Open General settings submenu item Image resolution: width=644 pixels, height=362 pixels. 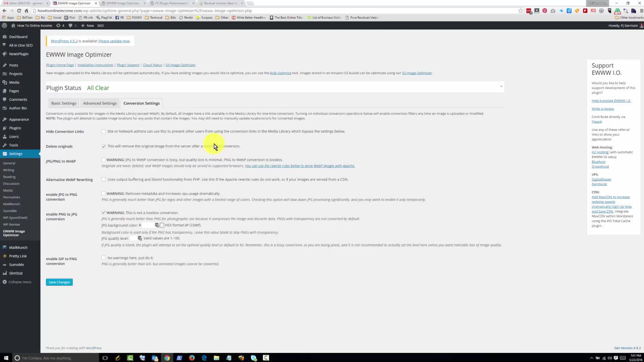(x=9, y=163)
